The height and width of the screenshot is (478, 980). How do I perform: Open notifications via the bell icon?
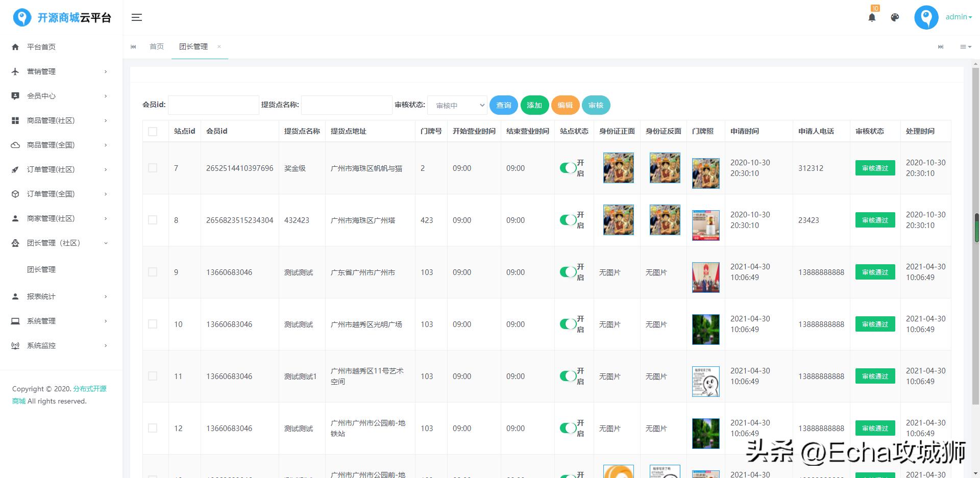(x=872, y=17)
